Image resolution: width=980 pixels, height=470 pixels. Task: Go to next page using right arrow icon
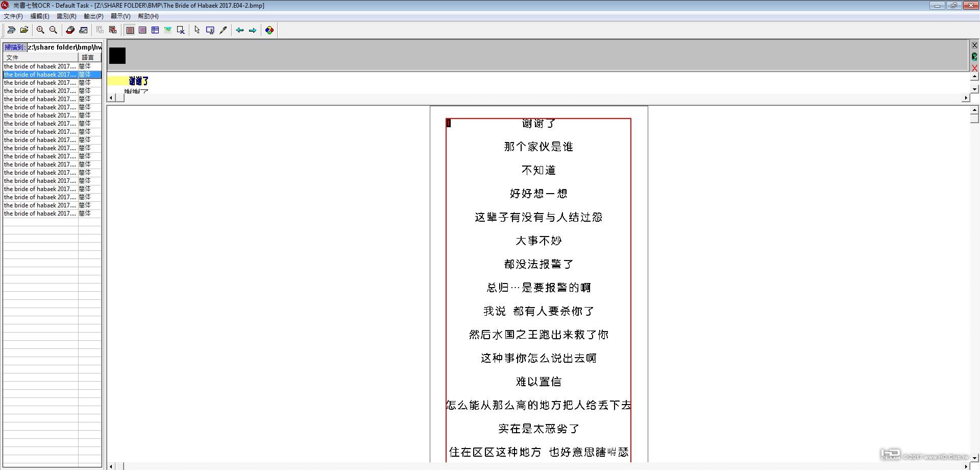(252, 30)
